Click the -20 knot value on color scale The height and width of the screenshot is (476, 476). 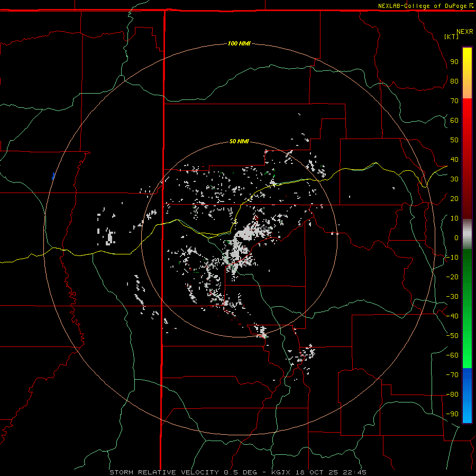(x=452, y=277)
